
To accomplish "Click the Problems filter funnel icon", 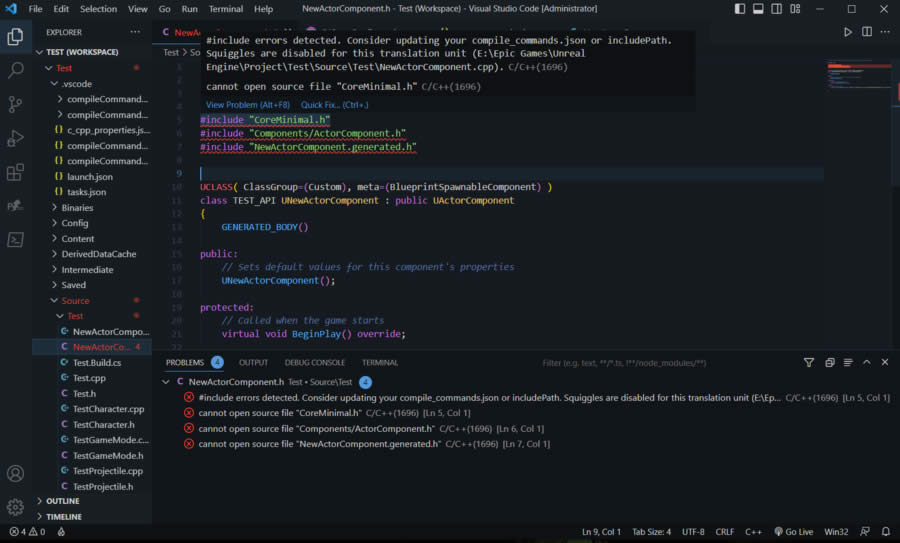I will (x=809, y=362).
